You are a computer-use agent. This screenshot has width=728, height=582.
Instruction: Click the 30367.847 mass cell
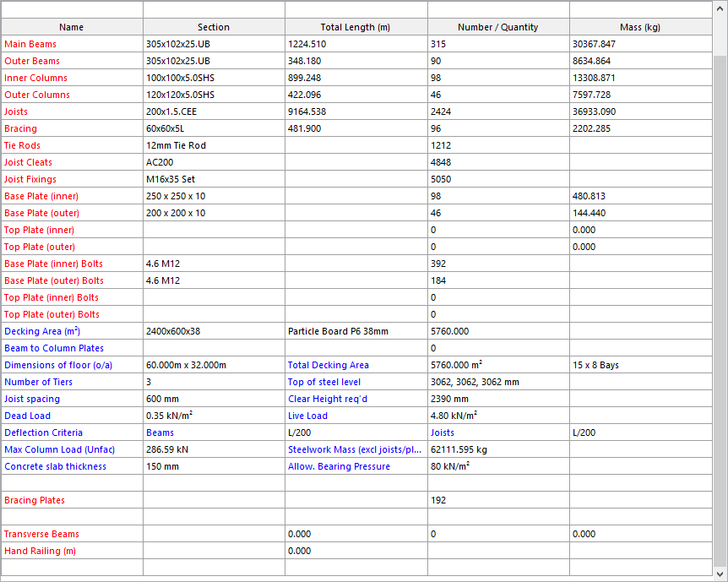coord(641,44)
